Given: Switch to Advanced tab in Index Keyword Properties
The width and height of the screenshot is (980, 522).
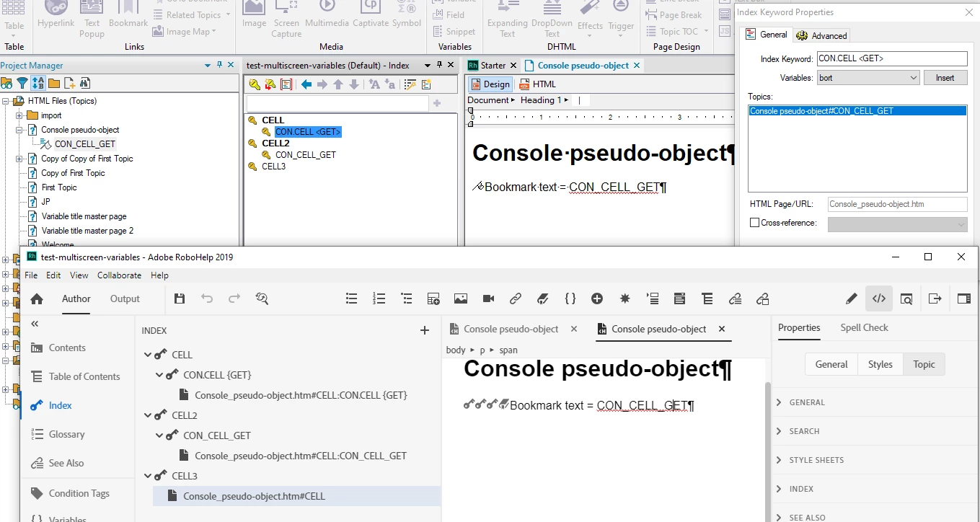Looking at the screenshot, I should tap(821, 35).
